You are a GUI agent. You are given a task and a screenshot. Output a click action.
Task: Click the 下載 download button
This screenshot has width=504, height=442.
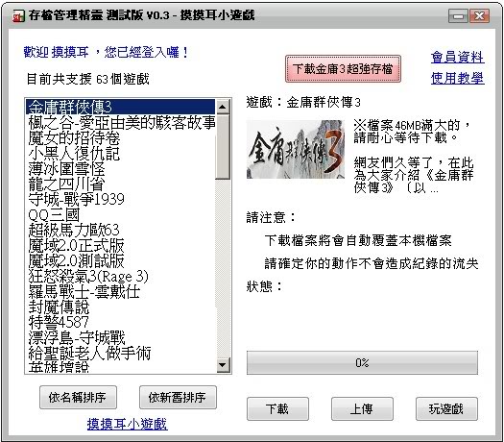277,409
